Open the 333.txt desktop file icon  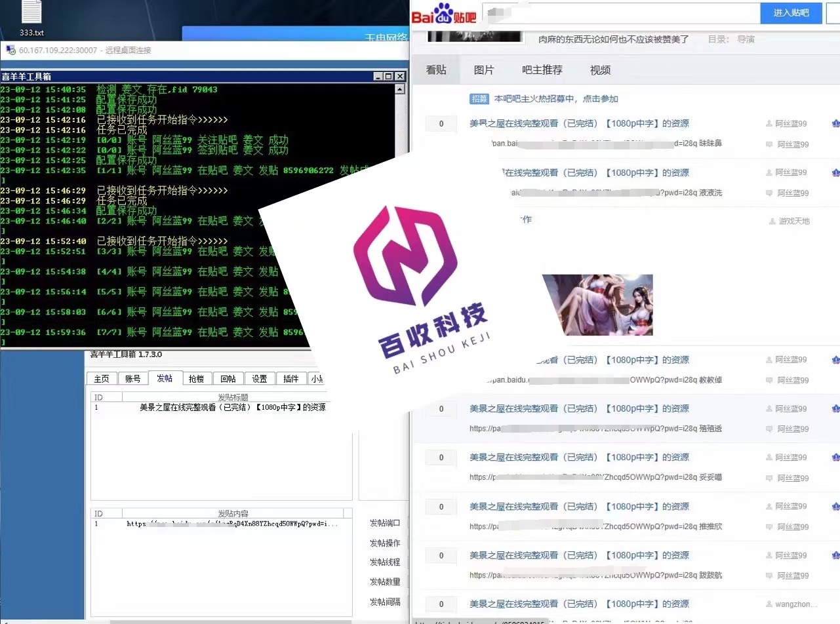coord(31,18)
